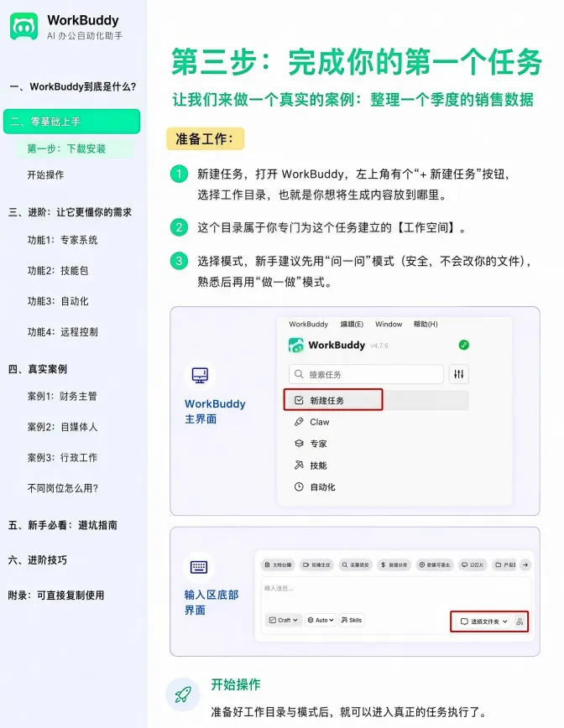Open the filter sliders icon beside search
The height and width of the screenshot is (728, 564).
[x=458, y=374]
